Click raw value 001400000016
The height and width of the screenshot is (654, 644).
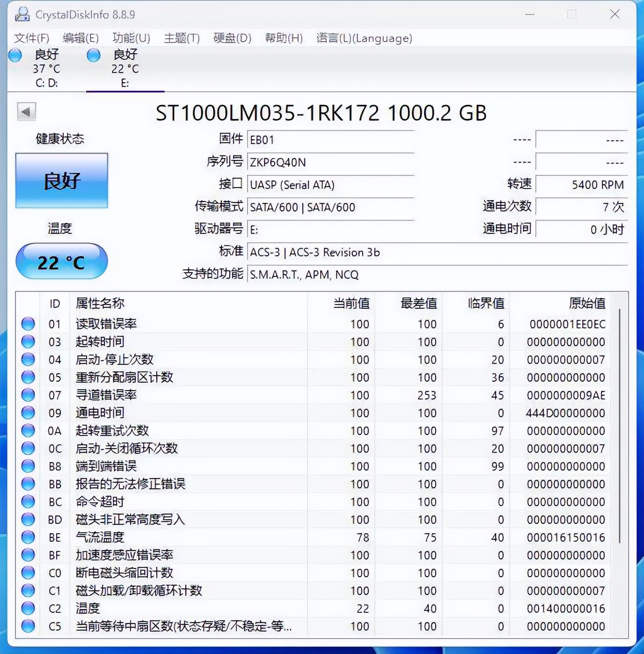coord(566,608)
